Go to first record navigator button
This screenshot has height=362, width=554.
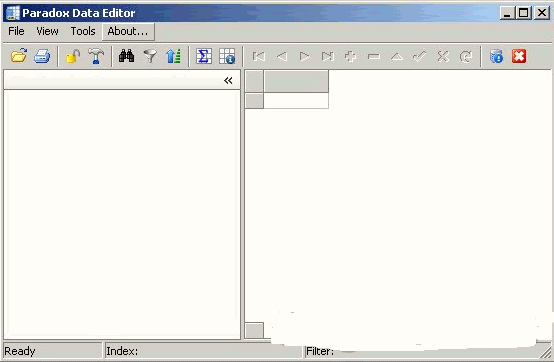tap(259, 56)
